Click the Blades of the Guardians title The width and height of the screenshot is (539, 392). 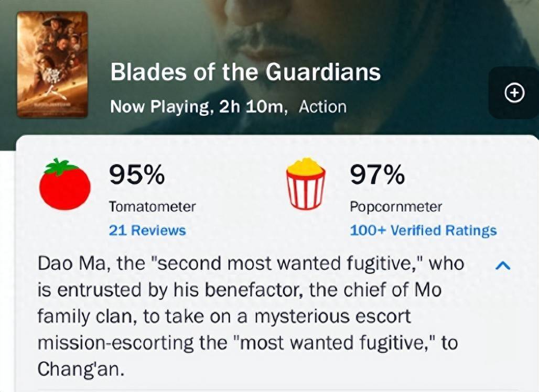[x=245, y=73]
